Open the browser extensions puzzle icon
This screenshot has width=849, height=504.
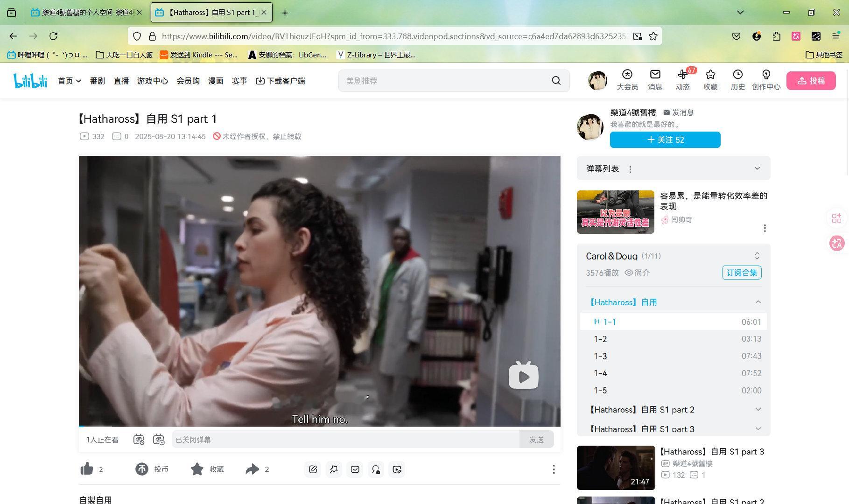(x=777, y=36)
